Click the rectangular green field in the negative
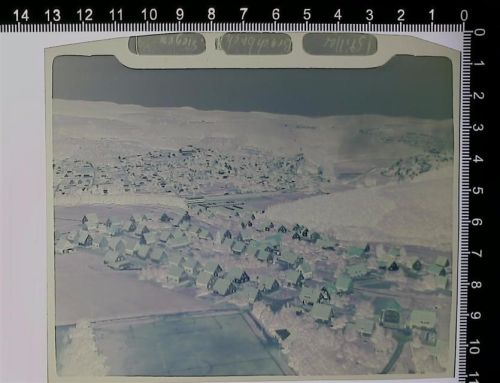This screenshot has height=383, width=500. (x=187, y=343)
